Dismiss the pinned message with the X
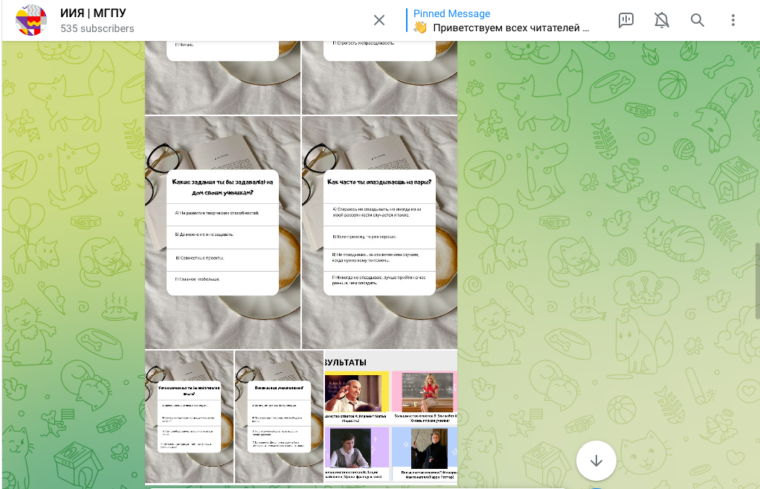Image resolution: width=760 pixels, height=489 pixels. [x=379, y=20]
